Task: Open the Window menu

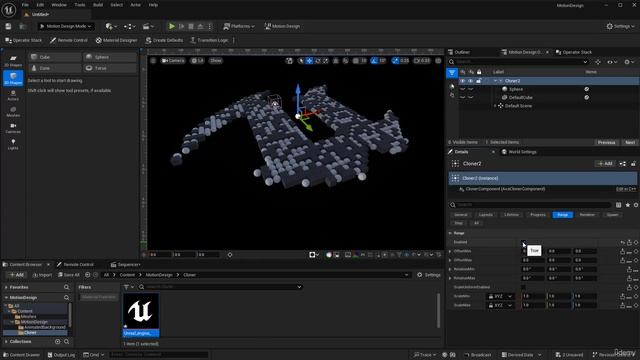Action: click(x=59, y=5)
